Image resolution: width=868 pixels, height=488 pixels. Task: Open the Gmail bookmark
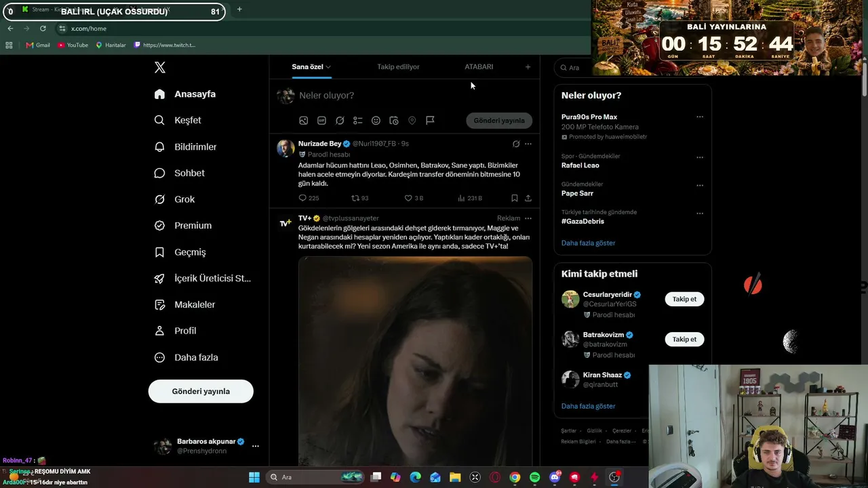coord(38,45)
